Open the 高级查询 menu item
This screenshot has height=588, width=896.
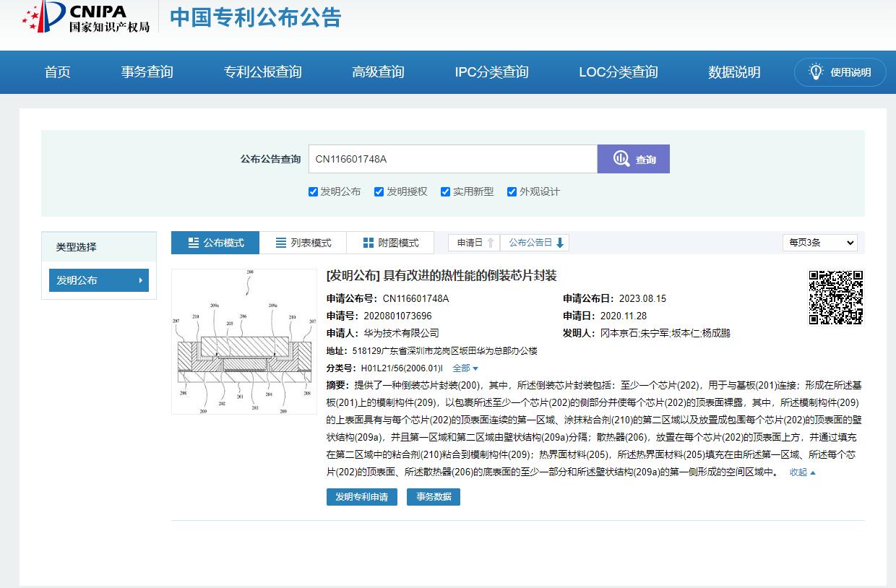click(x=378, y=72)
